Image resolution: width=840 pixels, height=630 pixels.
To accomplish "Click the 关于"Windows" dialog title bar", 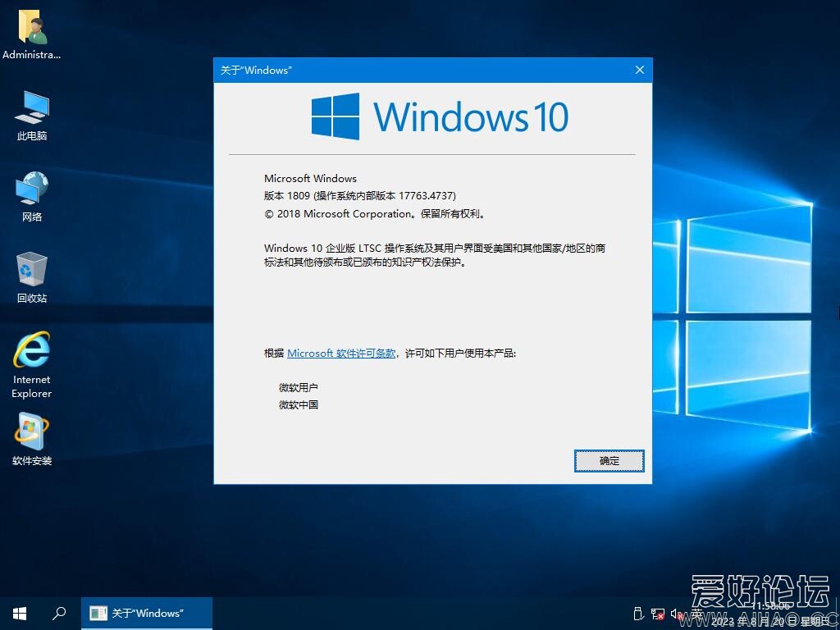I will point(410,70).
